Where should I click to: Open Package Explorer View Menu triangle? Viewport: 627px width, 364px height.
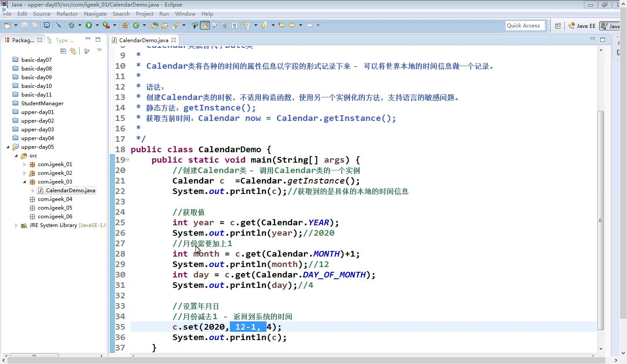[x=99, y=50]
